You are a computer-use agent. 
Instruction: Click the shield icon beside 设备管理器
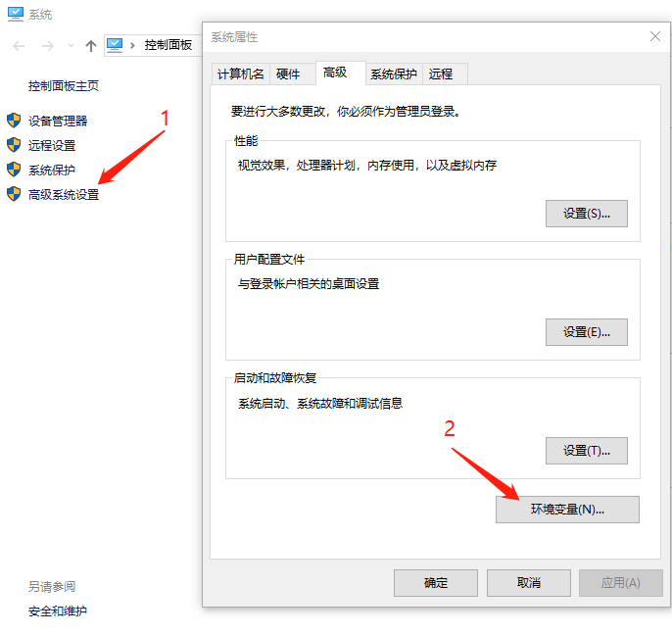click(x=14, y=121)
